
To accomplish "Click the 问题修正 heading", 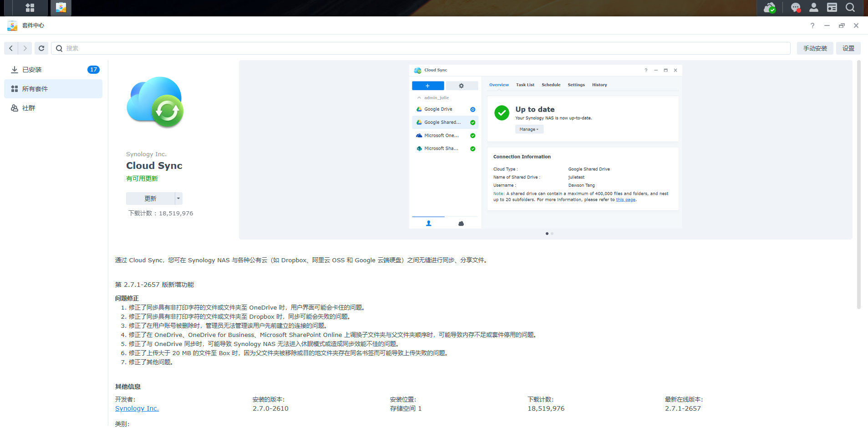I will [127, 298].
